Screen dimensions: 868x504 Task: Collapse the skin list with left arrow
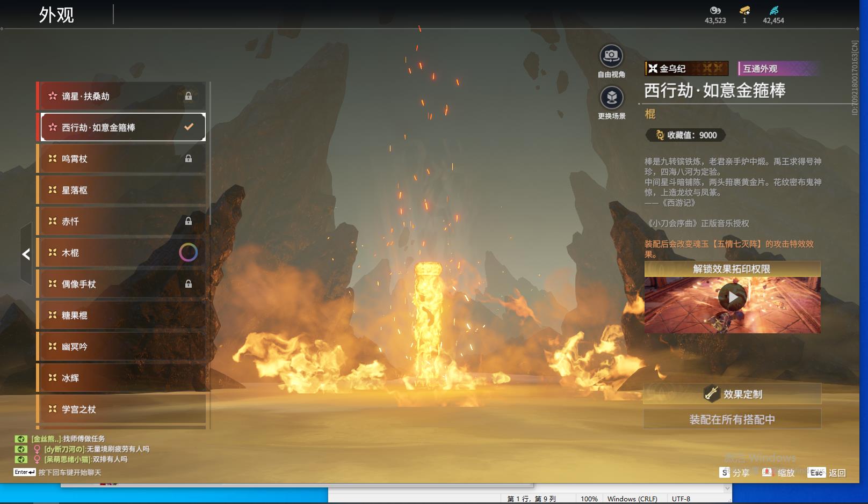(x=26, y=254)
